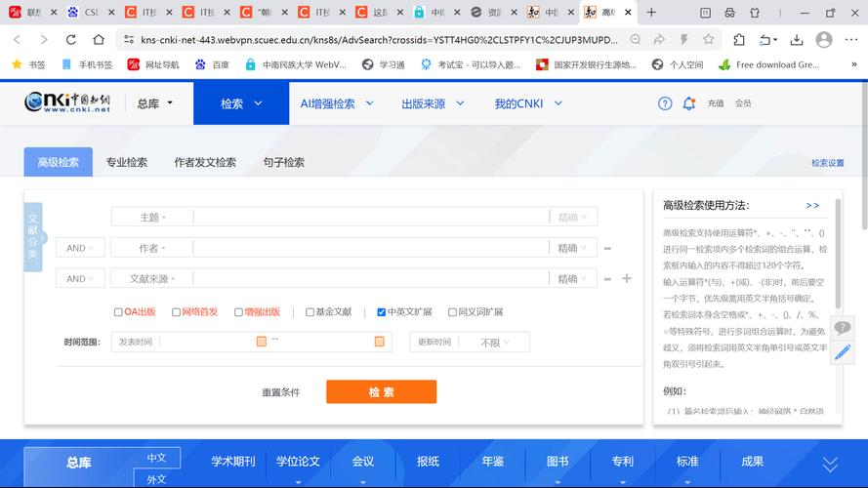Click the 作者 search input field
868x488 pixels.
371,249
